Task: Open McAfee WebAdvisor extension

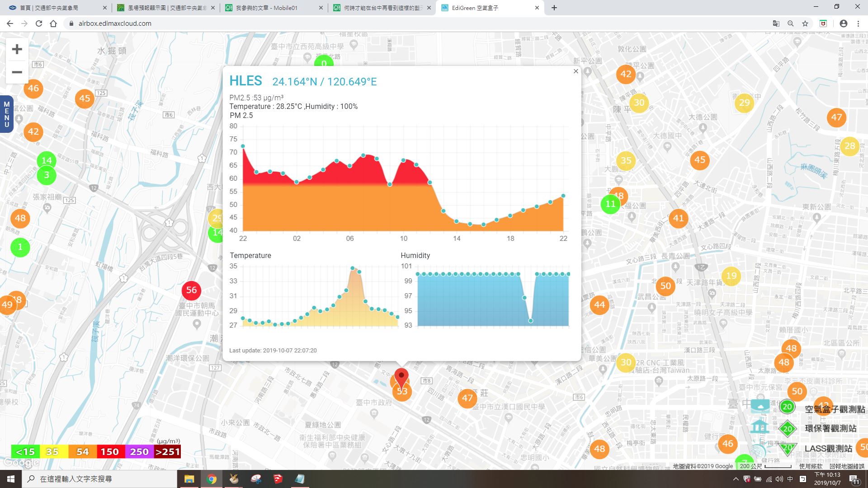Action: tap(823, 23)
